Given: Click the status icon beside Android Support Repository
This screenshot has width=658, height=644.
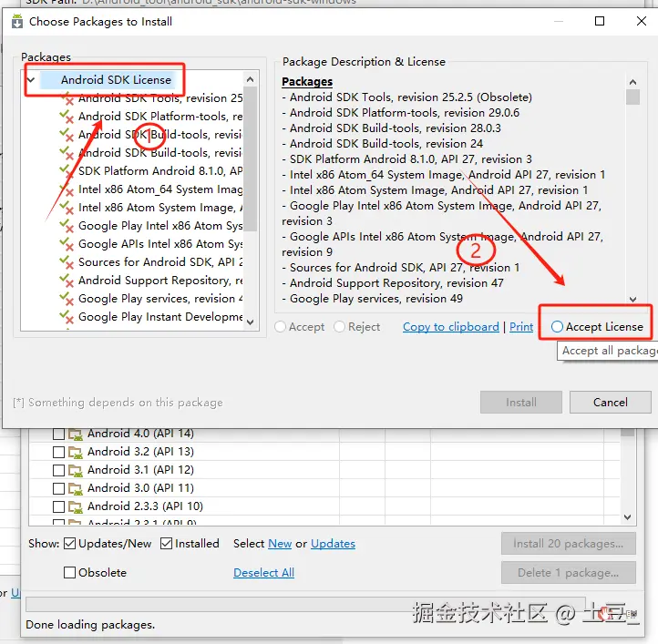Looking at the screenshot, I should (x=67, y=281).
